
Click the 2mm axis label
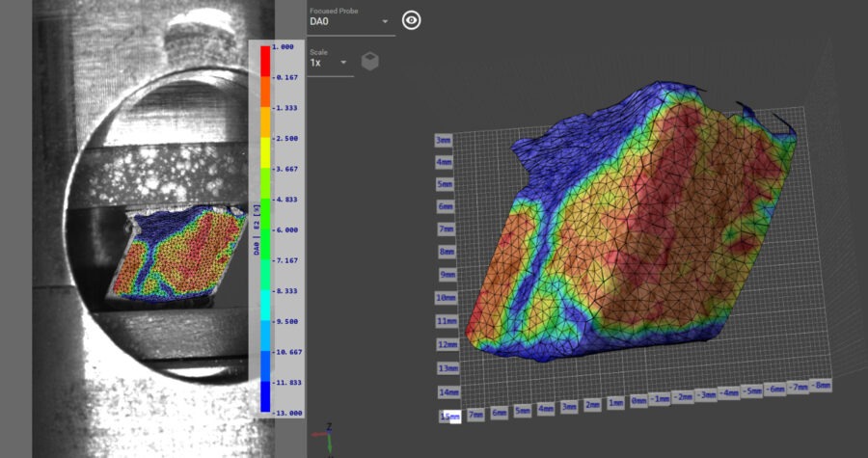click(592, 406)
